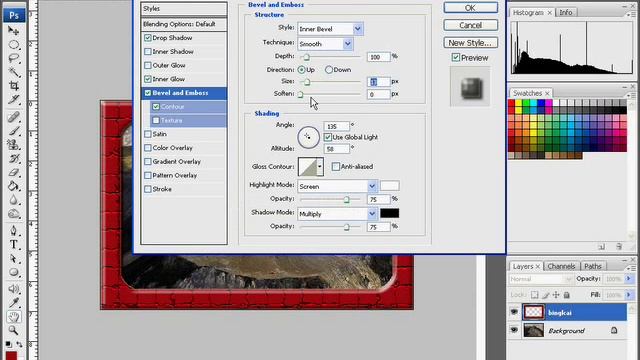This screenshot has height=360, width=640.
Task: Select the Eyedropper tool
Action: tap(13, 303)
